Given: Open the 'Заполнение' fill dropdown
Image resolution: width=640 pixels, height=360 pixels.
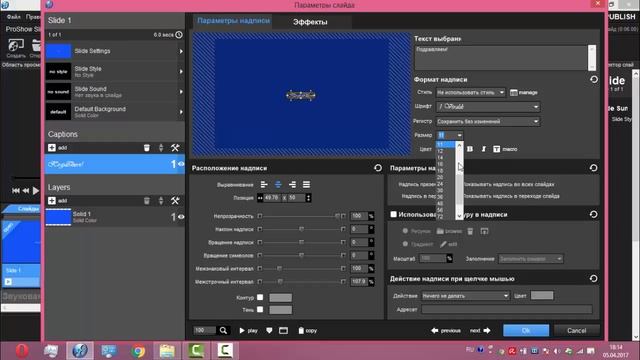Looking at the screenshot, I should pos(531,259).
